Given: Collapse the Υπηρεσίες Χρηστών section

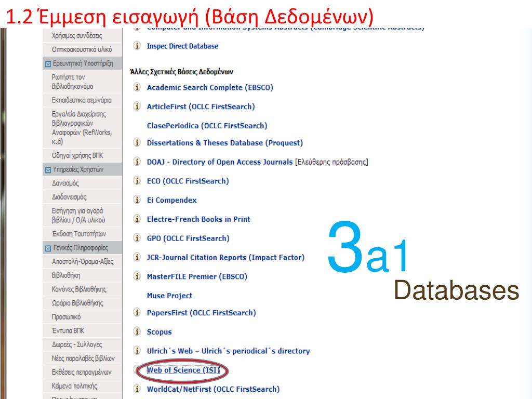Looking at the screenshot, I should (48, 170).
